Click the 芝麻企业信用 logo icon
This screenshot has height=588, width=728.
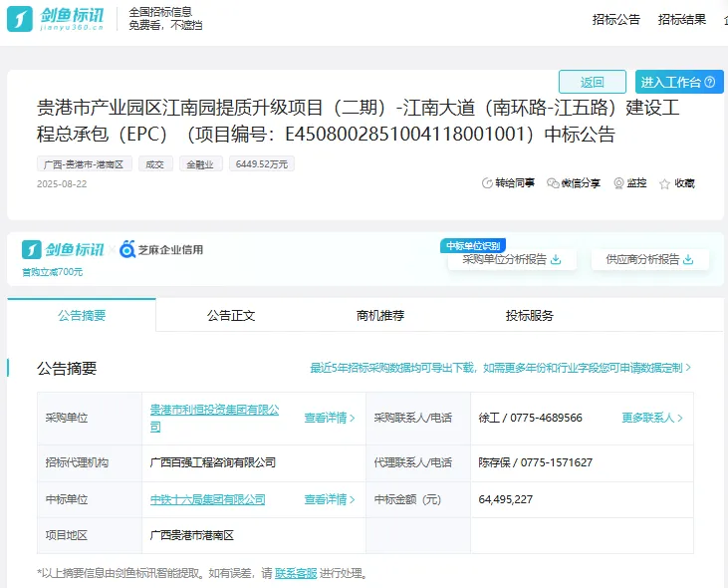pyautogui.click(x=127, y=249)
